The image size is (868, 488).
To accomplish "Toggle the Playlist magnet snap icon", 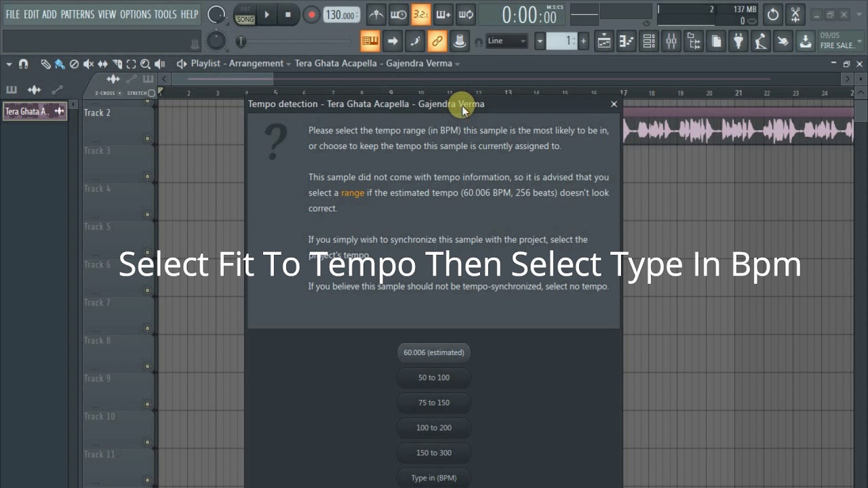I will click(x=24, y=64).
